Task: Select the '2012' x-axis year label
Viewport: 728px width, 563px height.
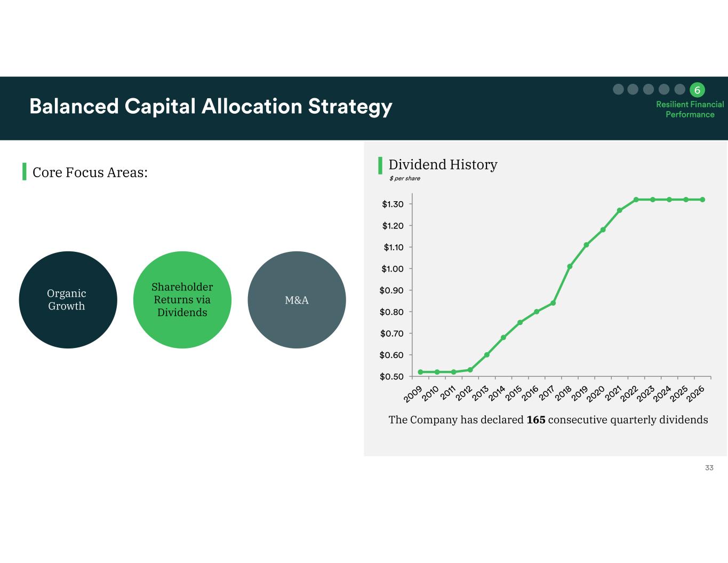Action: point(463,393)
